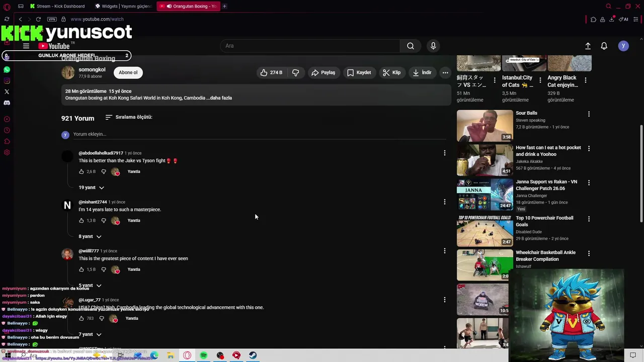Open X (Twitter) in the Opera sidebar
Viewport: 644px width, 362px height.
tap(7, 92)
